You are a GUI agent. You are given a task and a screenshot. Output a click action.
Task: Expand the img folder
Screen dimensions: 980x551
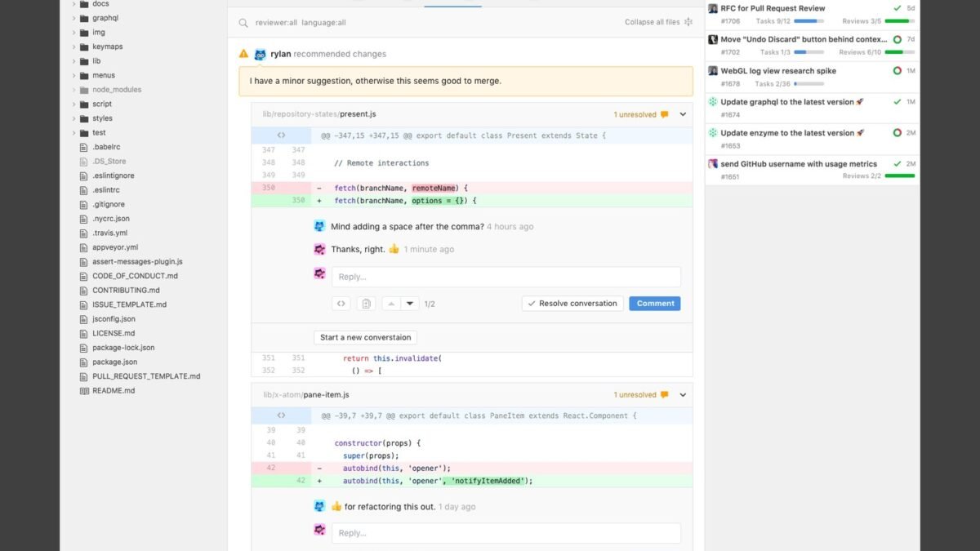[x=73, y=32]
